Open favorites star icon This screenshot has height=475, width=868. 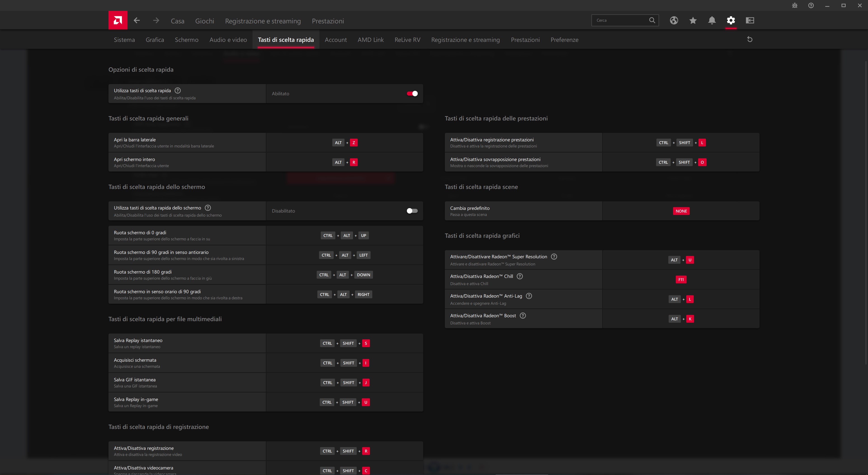693,21
